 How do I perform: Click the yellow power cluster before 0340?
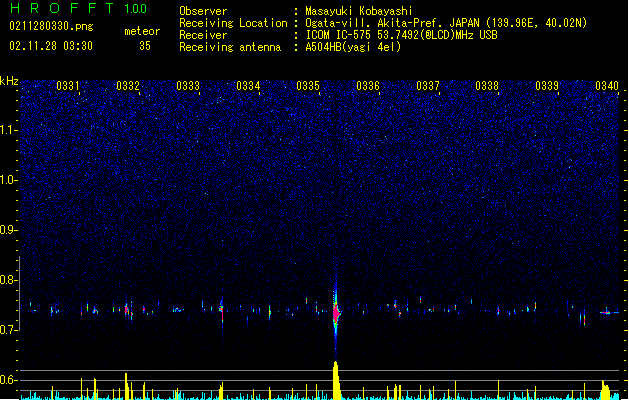click(606, 390)
